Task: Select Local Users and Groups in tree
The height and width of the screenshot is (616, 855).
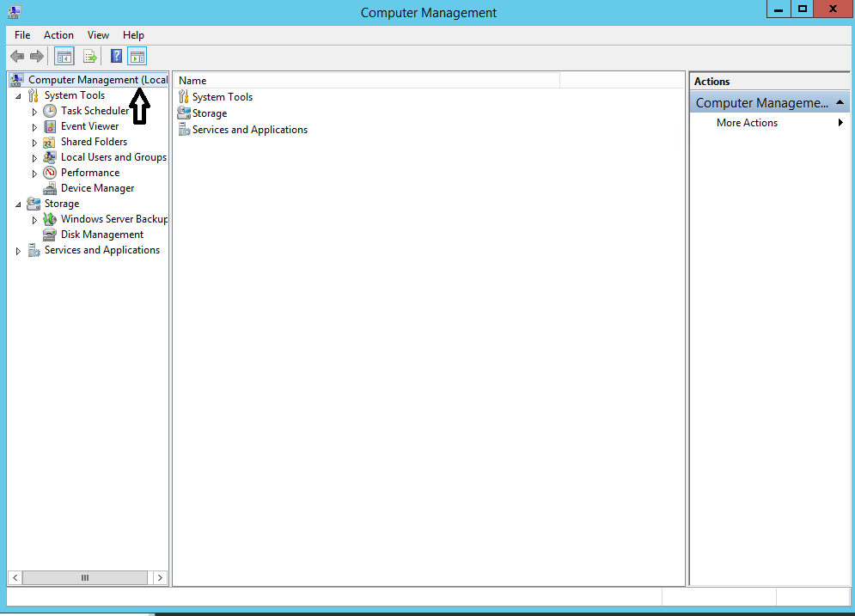Action: click(x=113, y=157)
